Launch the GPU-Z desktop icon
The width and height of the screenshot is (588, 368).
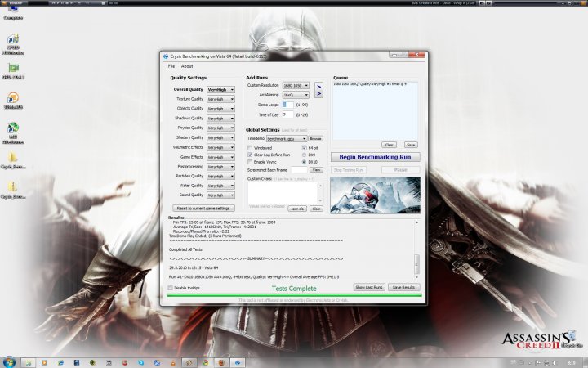[x=13, y=71]
